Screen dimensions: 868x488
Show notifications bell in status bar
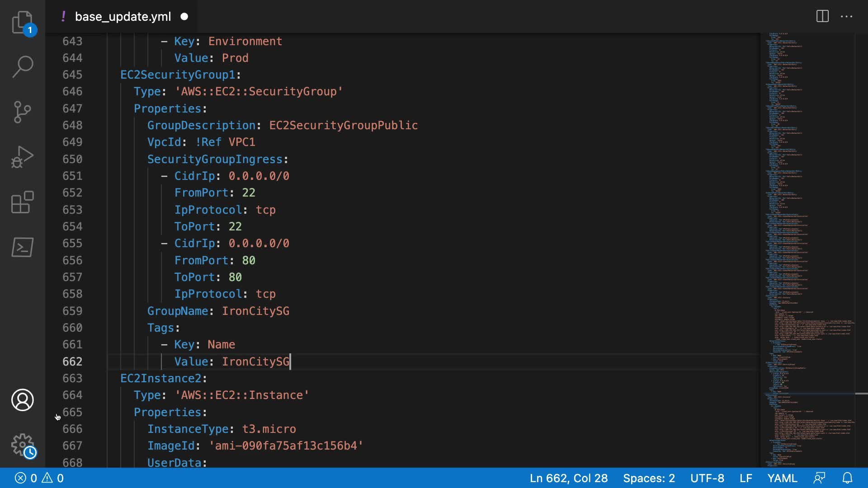point(847,478)
